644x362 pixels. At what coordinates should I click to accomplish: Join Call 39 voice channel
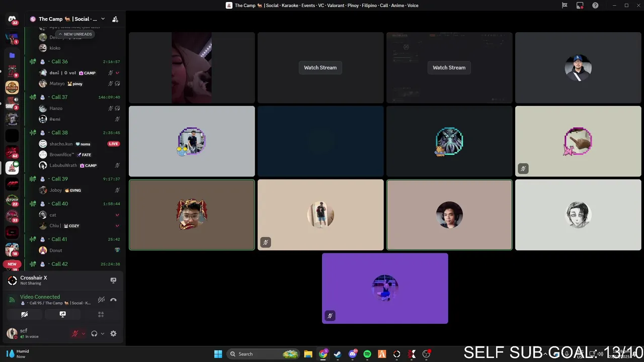pos(74,179)
